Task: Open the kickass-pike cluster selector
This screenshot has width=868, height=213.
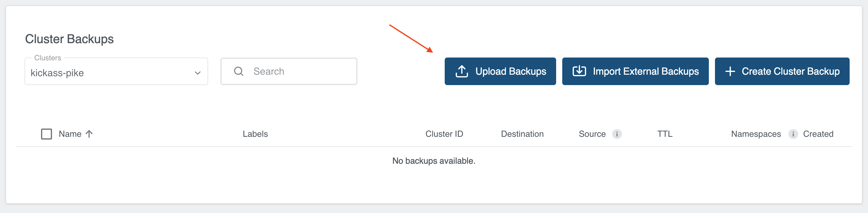Action: click(116, 71)
